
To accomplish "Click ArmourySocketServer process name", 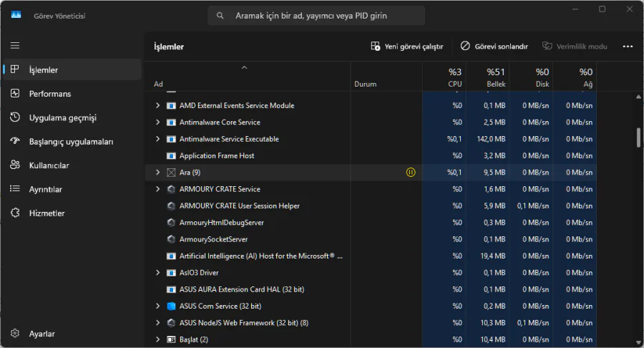I will coord(213,239).
